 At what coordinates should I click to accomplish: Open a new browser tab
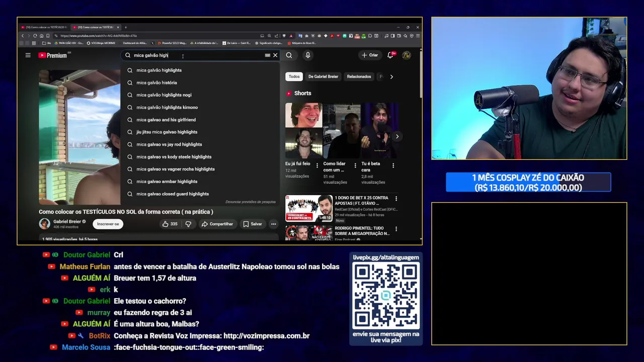point(126,27)
